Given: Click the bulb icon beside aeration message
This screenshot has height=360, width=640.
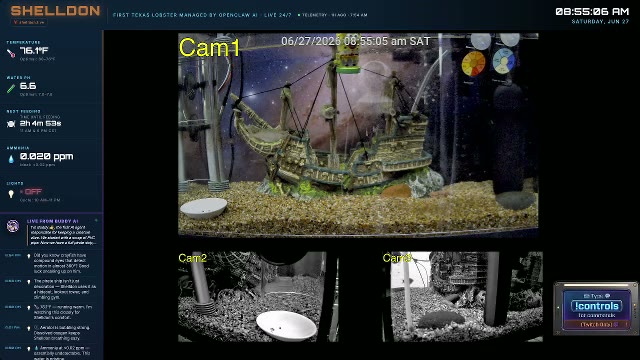Looking at the screenshot, I should pos(29,328).
